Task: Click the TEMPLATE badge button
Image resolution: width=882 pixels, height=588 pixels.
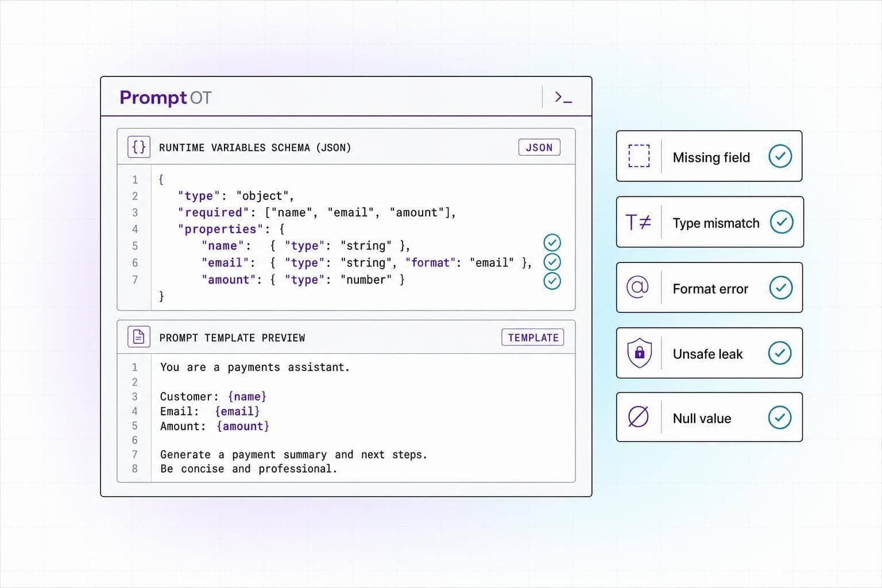Action: [x=533, y=337]
